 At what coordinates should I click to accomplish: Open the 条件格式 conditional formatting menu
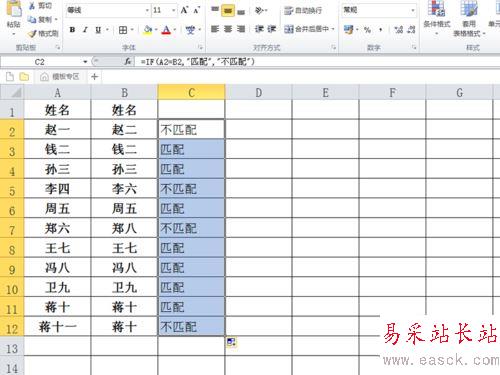[x=437, y=18]
